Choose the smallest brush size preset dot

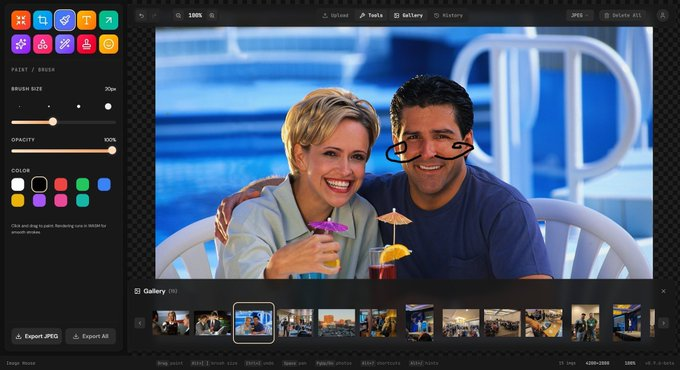coord(20,106)
